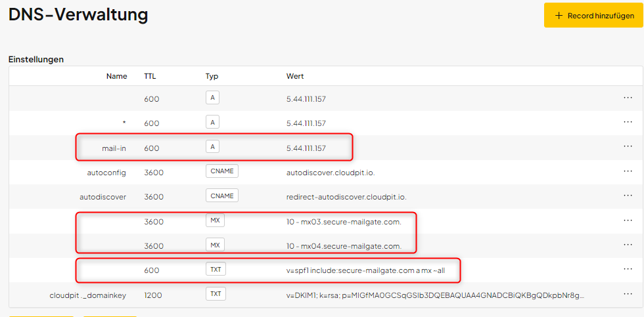Open options for the autodiscover CNAME record
644x317 pixels.
click(628, 196)
